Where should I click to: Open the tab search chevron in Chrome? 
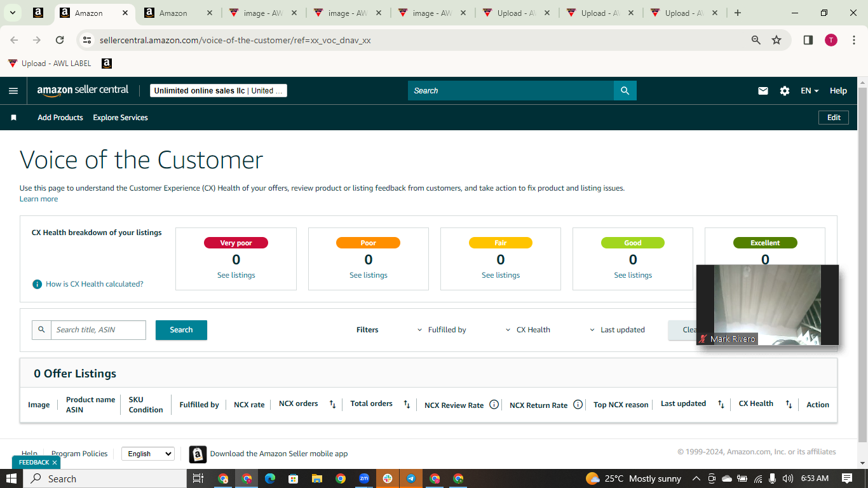tap(12, 13)
